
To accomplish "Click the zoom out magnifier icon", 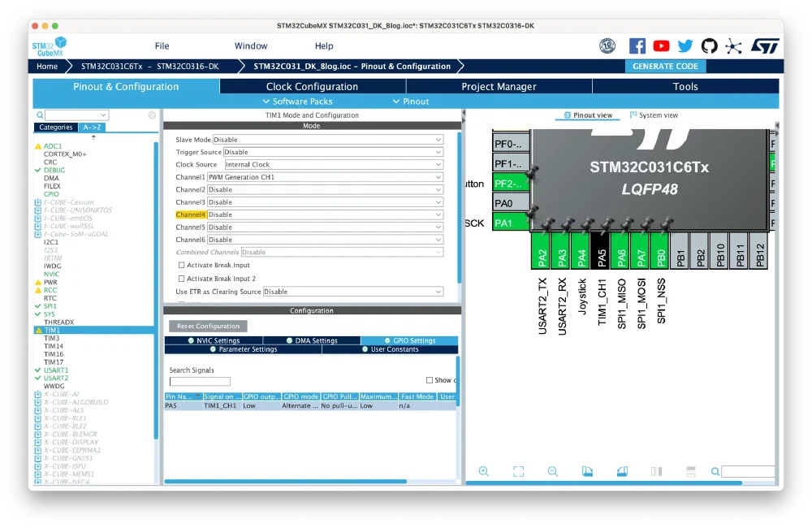I will coord(553,472).
